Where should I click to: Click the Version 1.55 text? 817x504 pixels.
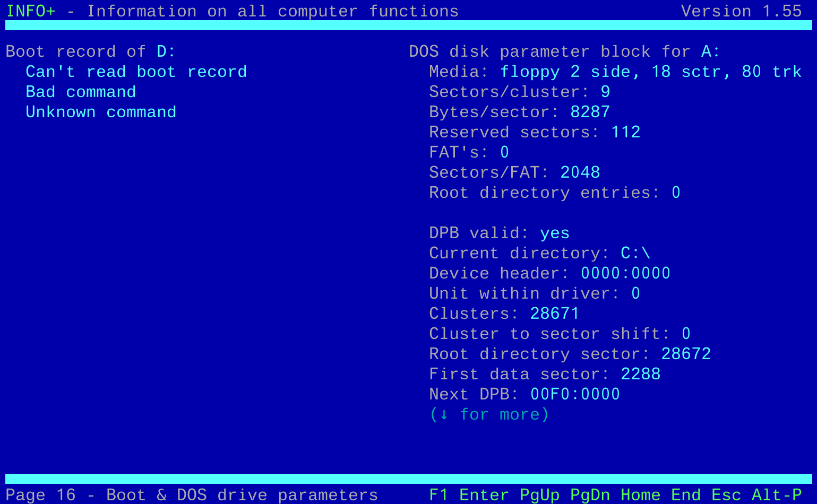point(741,11)
